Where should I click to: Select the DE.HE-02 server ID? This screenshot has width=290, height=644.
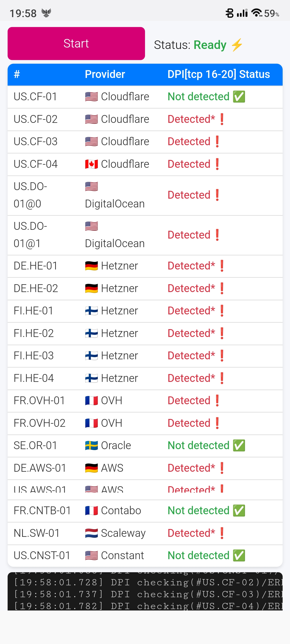pos(36,288)
